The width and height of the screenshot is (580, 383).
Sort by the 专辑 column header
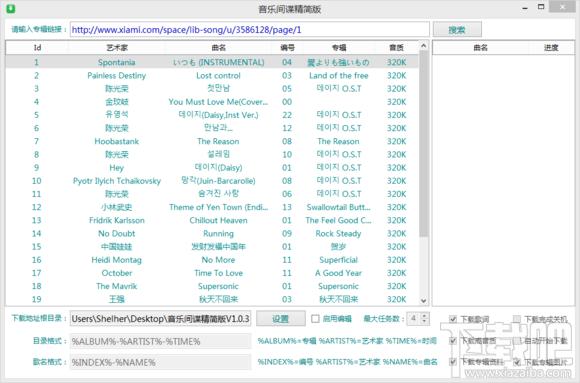pyautogui.click(x=339, y=47)
